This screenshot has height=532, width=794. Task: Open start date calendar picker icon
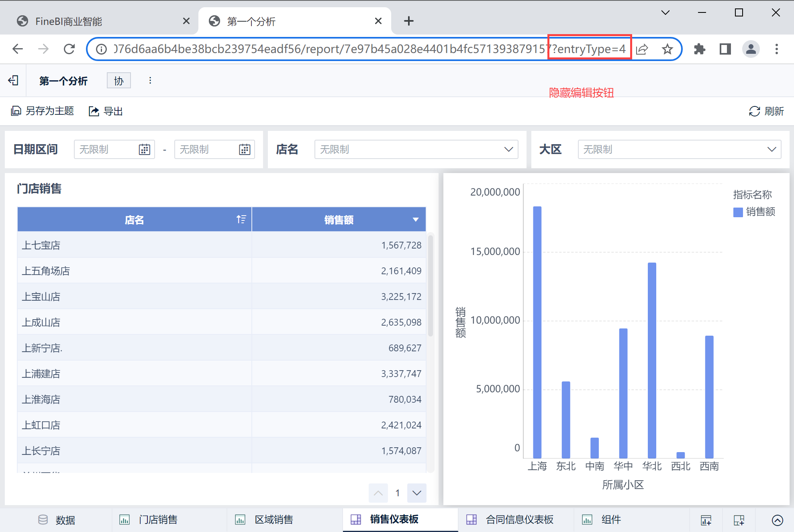coord(144,150)
